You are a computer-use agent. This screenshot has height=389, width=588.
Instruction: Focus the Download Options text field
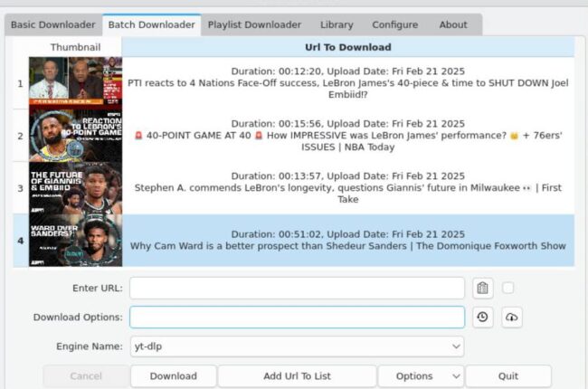point(297,318)
